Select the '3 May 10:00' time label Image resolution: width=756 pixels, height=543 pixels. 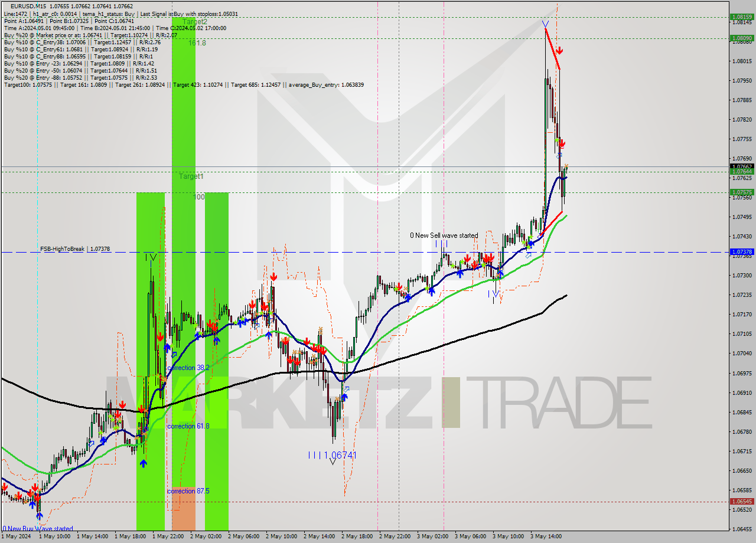point(508,537)
